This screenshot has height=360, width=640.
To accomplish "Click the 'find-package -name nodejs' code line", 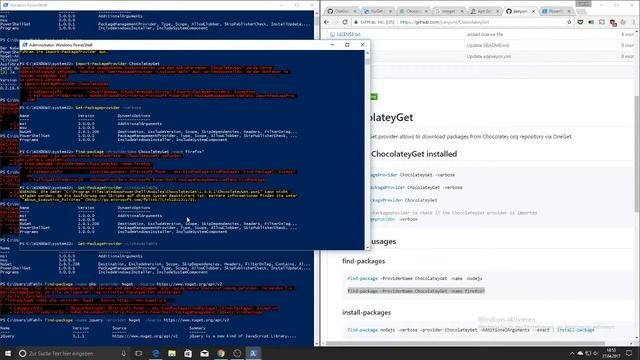I will [x=415, y=278].
